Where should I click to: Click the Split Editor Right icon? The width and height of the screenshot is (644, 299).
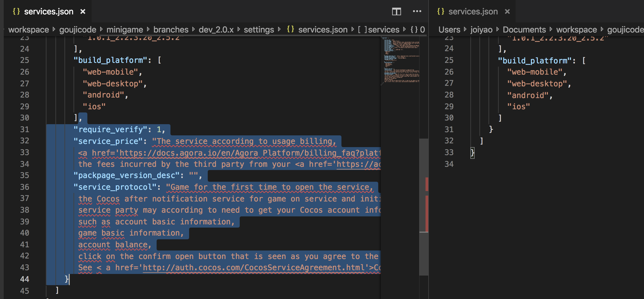click(x=396, y=11)
